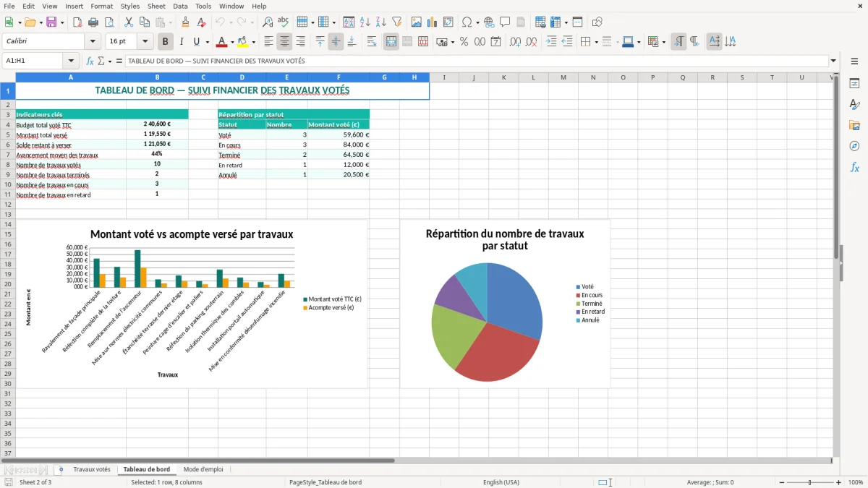The height and width of the screenshot is (488, 868).
Task: Switch to the Travaux votés sheet tab
Action: [92, 469]
